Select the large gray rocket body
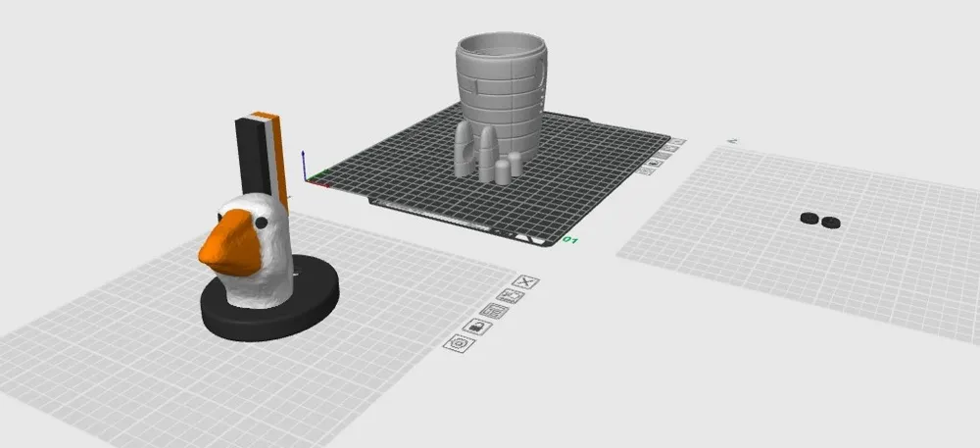The height and width of the screenshot is (448, 980). pyautogui.click(x=500, y=88)
